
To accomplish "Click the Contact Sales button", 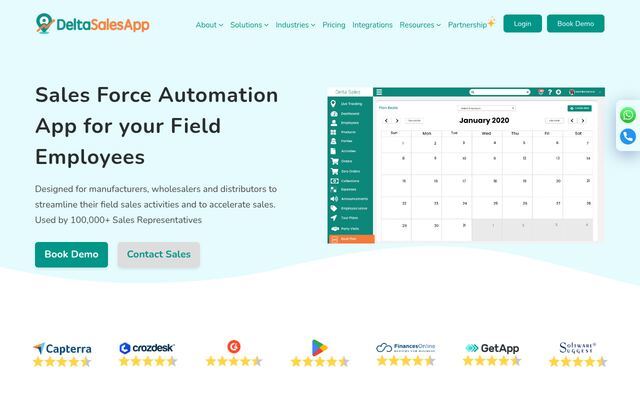I will (159, 254).
